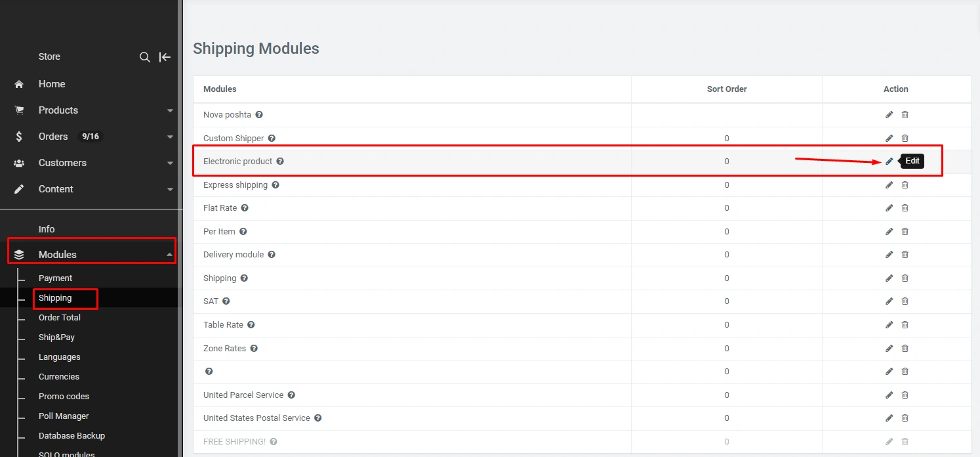Click the edit pencil for Flat Rate
The height and width of the screenshot is (457, 980).
click(889, 208)
